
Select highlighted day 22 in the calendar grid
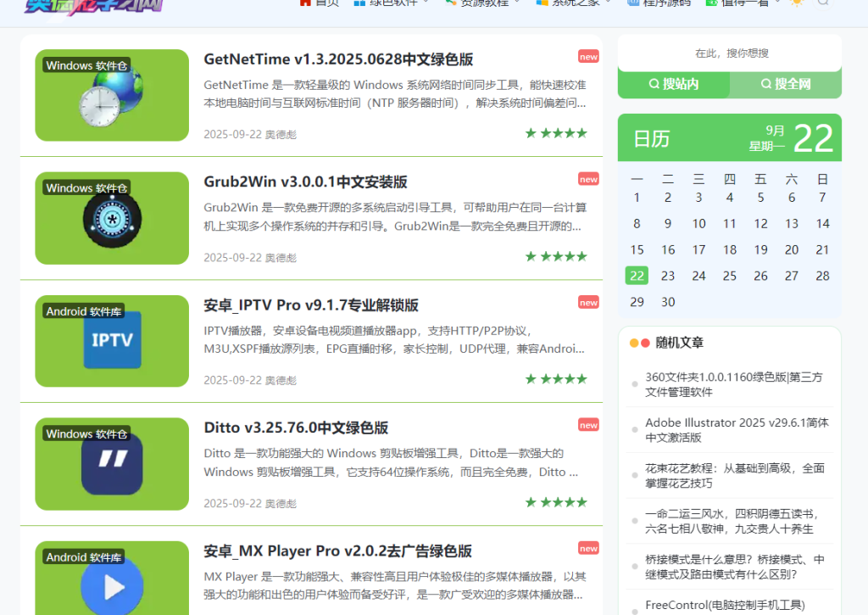(637, 276)
